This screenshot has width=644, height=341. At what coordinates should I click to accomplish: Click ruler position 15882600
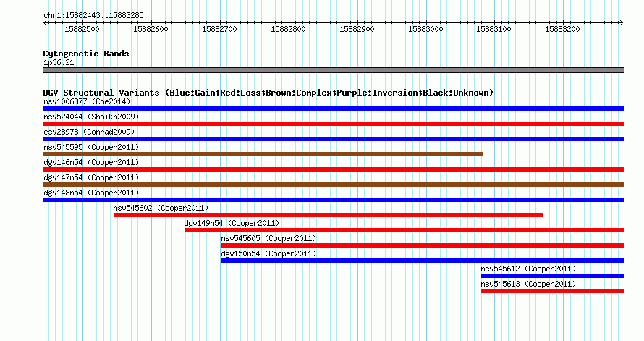pyautogui.click(x=151, y=29)
